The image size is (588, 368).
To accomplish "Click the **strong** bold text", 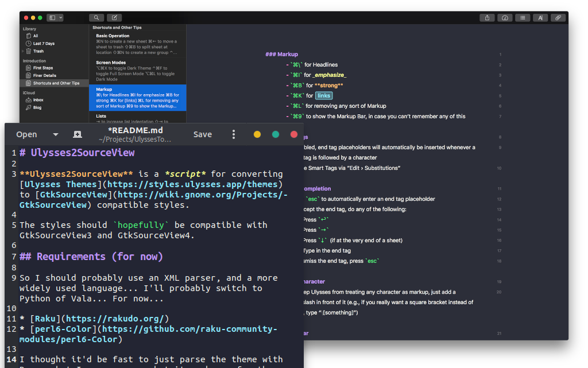I will pos(329,86).
